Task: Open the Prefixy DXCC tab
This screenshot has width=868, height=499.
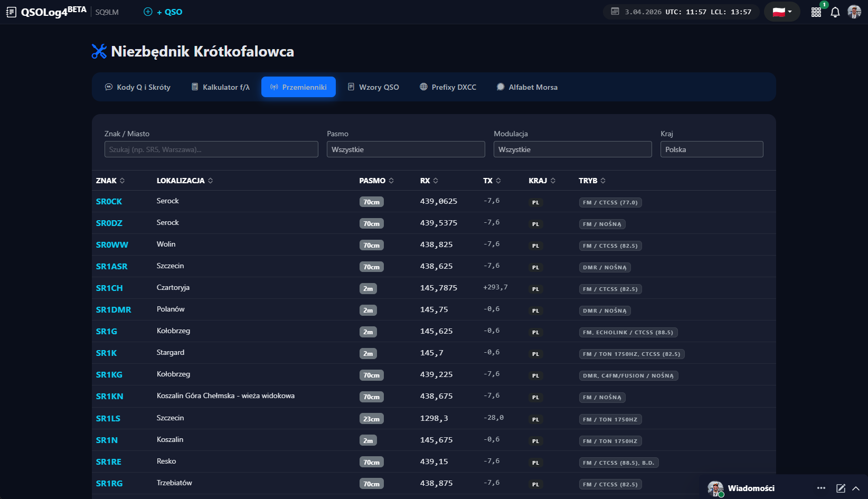Action: [x=448, y=87]
